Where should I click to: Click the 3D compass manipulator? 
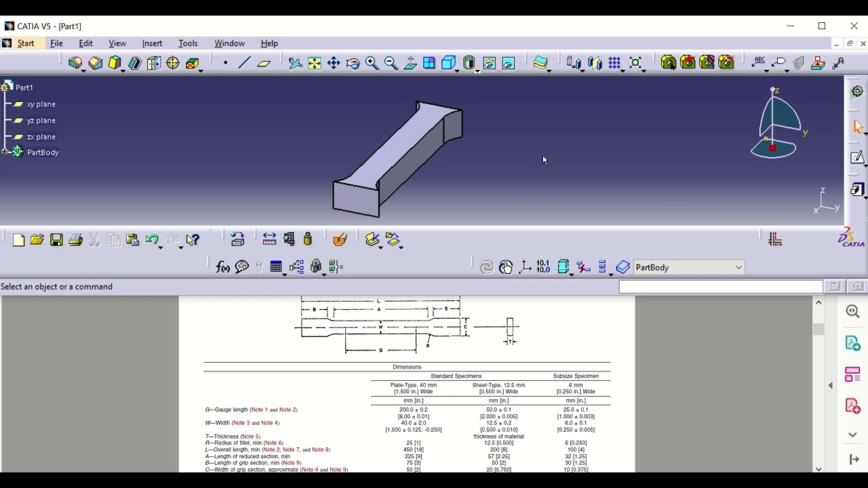[x=778, y=124]
